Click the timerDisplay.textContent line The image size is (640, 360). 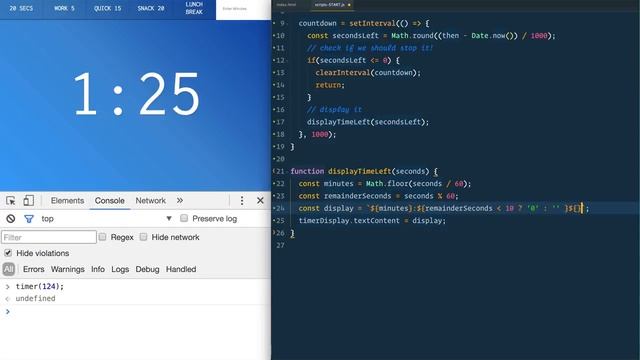click(372, 220)
